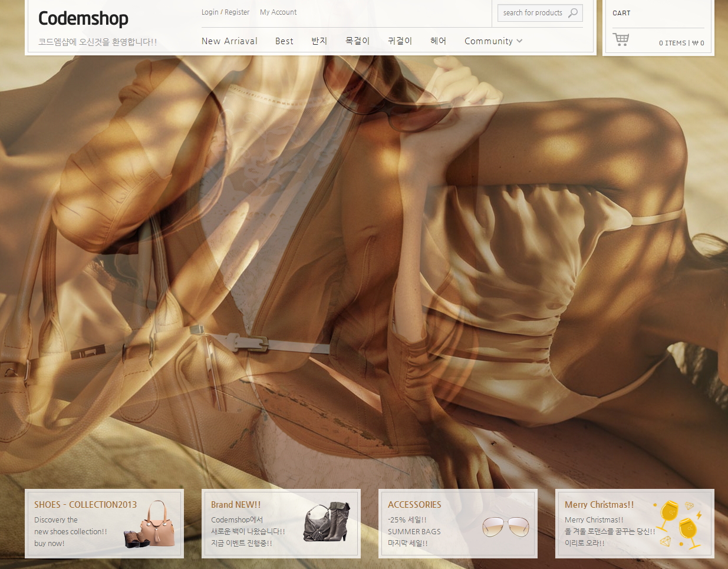Go to My Account link

(x=278, y=12)
